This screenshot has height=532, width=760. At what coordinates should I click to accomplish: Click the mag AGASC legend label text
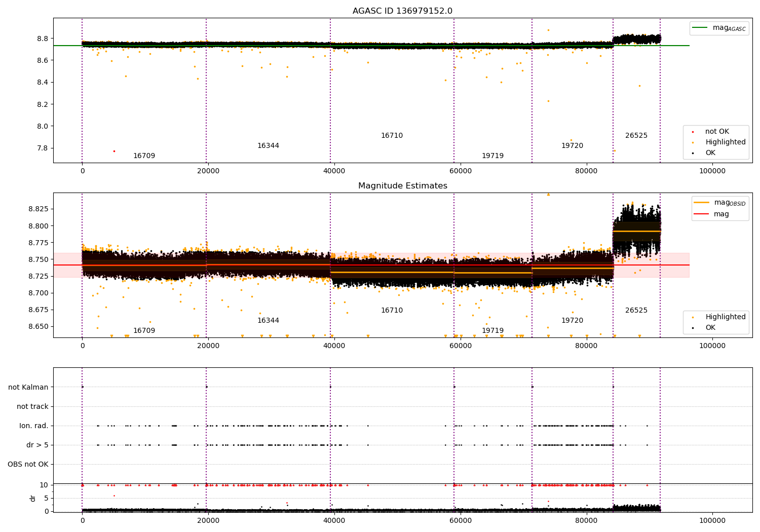(x=729, y=28)
